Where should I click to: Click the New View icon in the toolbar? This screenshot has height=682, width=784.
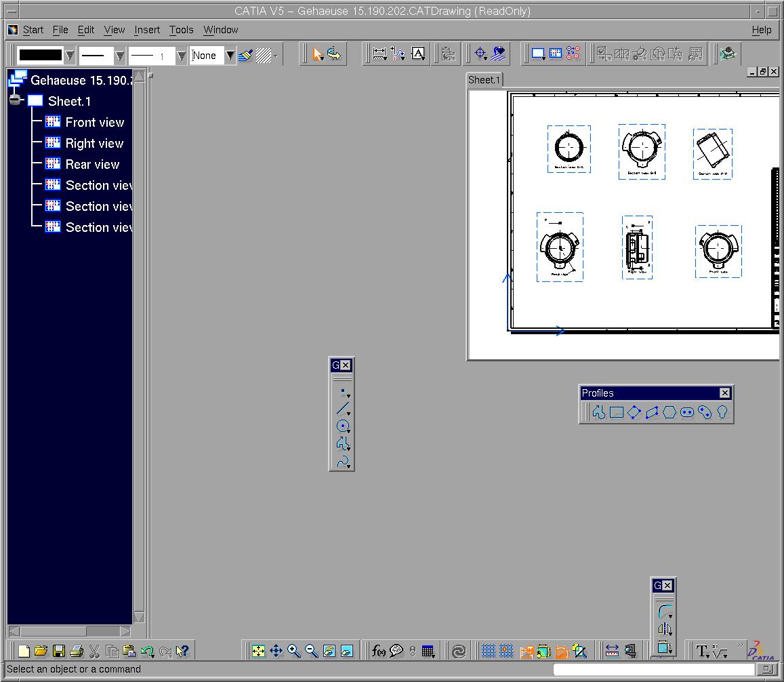tap(556, 54)
